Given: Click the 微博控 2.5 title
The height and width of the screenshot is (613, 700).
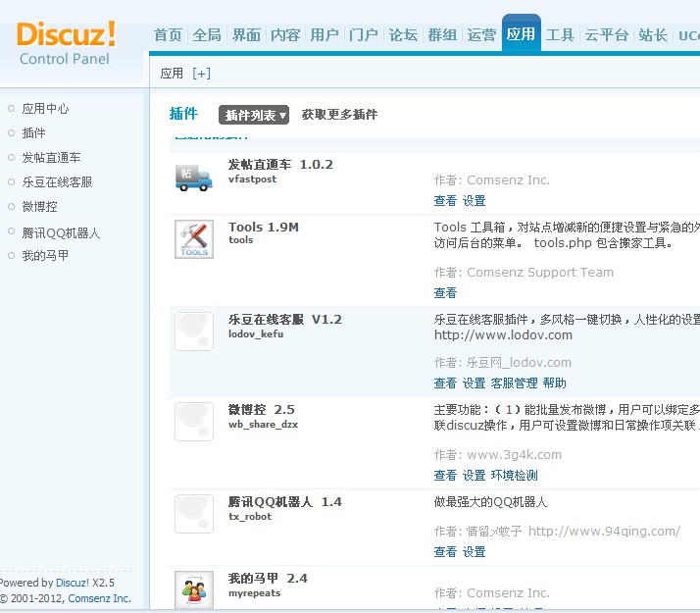Looking at the screenshot, I should (261, 410).
